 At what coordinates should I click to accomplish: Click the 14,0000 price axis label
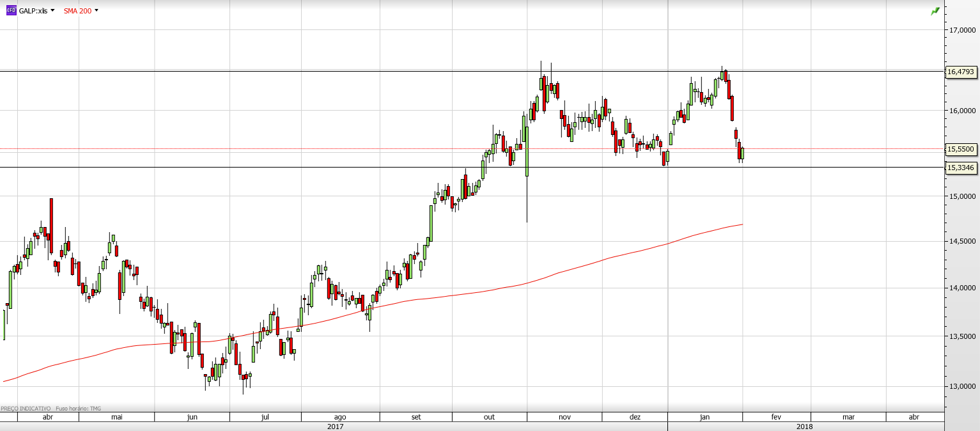[962, 288]
